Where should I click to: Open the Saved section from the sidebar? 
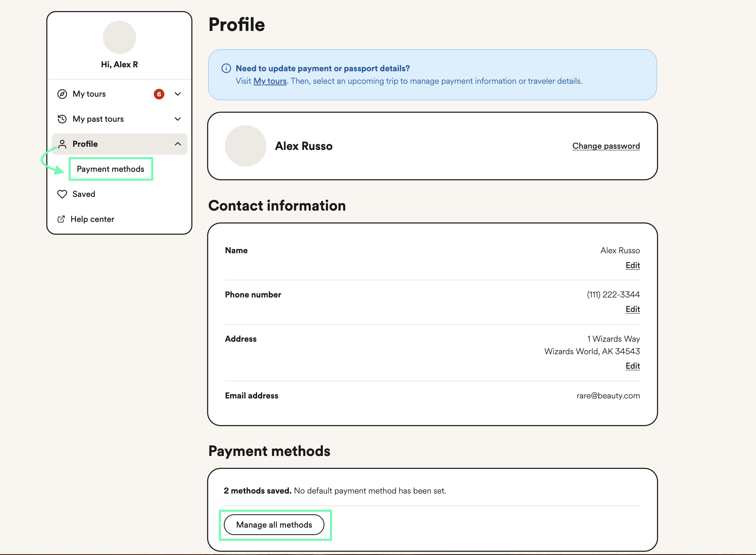tap(83, 194)
